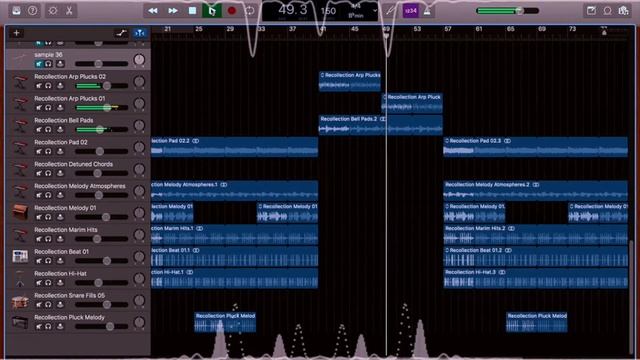
Task: Enable input monitoring on Recollection Bell Pads
Action: [60, 129]
